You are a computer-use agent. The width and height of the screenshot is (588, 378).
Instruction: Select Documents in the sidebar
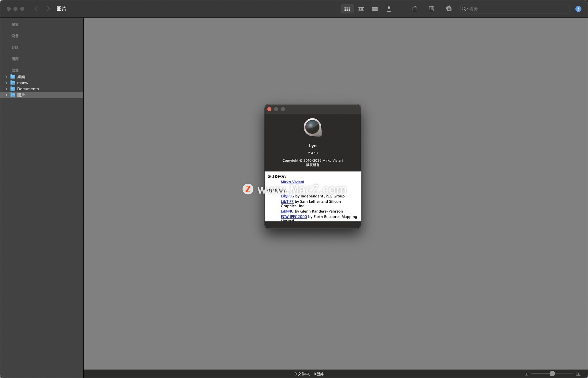42,89
